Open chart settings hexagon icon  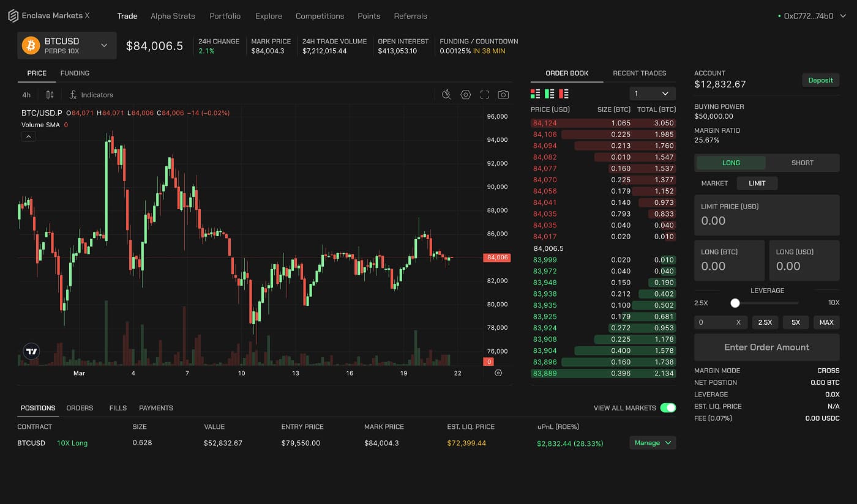pos(466,95)
